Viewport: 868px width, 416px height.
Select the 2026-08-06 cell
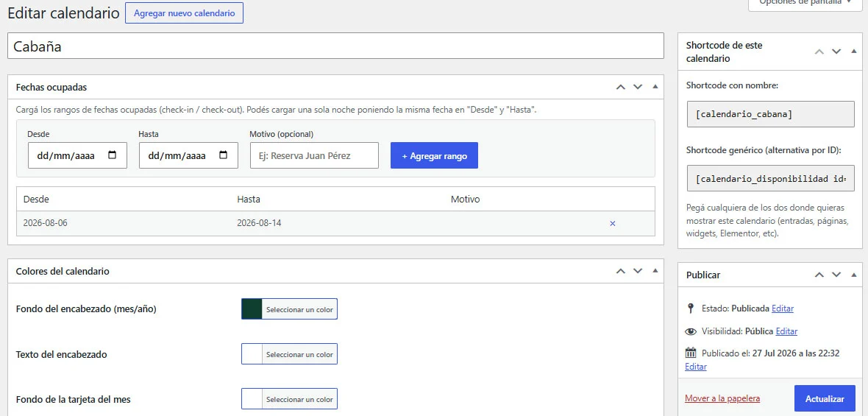(x=46, y=222)
